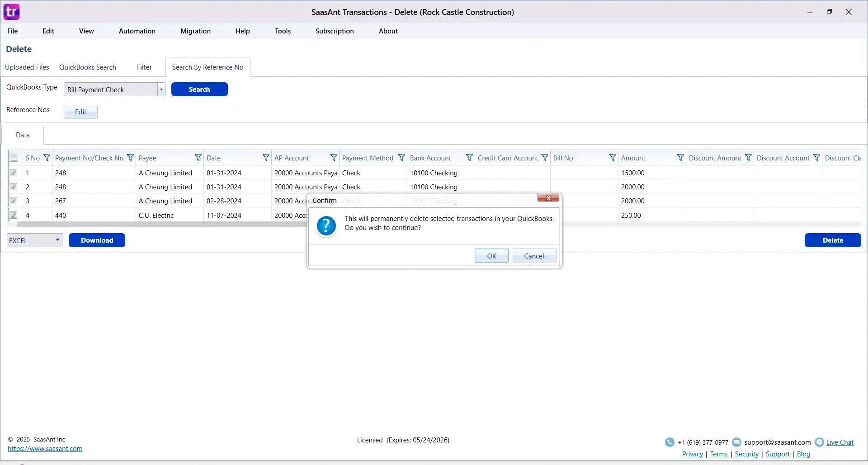Open the Discount Account filter icon
This screenshot has width=868, height=465.
click(x=816, y=158)
